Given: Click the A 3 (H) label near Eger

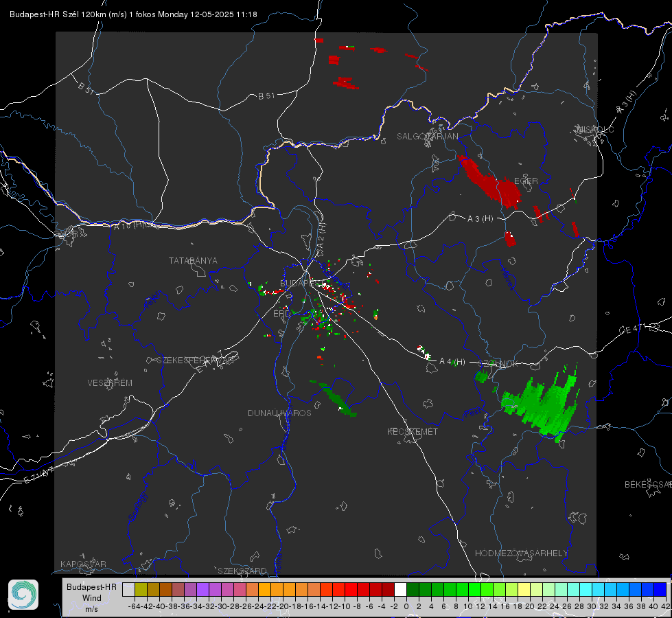Looking at the screenshot, I should [x=480, y=219].
